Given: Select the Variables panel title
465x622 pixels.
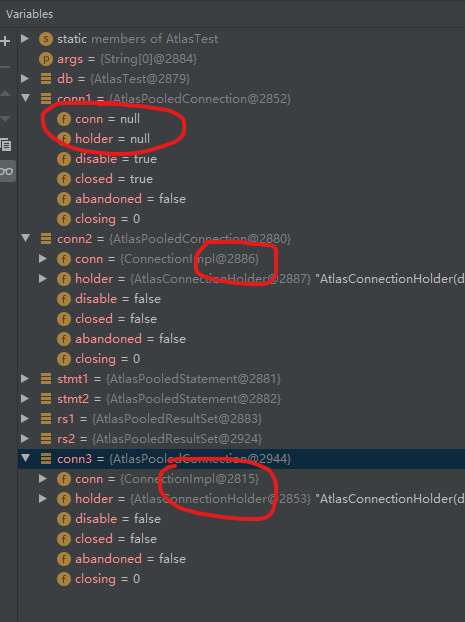Looking at the screenshot, I should (30, 14).
